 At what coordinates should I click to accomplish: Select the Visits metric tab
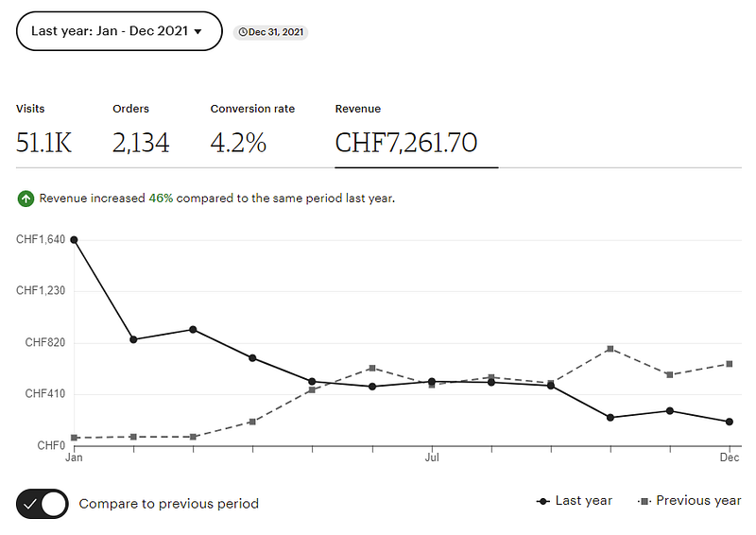[x=43, y=131]
